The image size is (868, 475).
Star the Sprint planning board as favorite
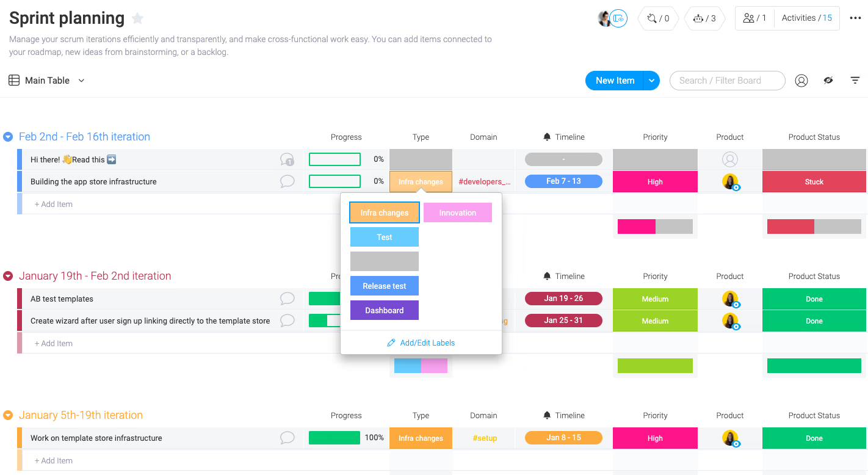tap(137, 19)
